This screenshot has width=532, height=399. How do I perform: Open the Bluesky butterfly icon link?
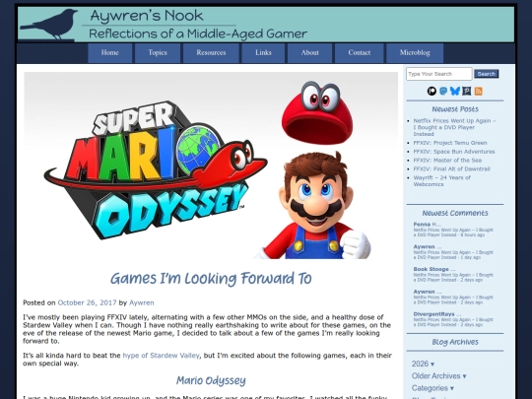[x=455, y=91]
